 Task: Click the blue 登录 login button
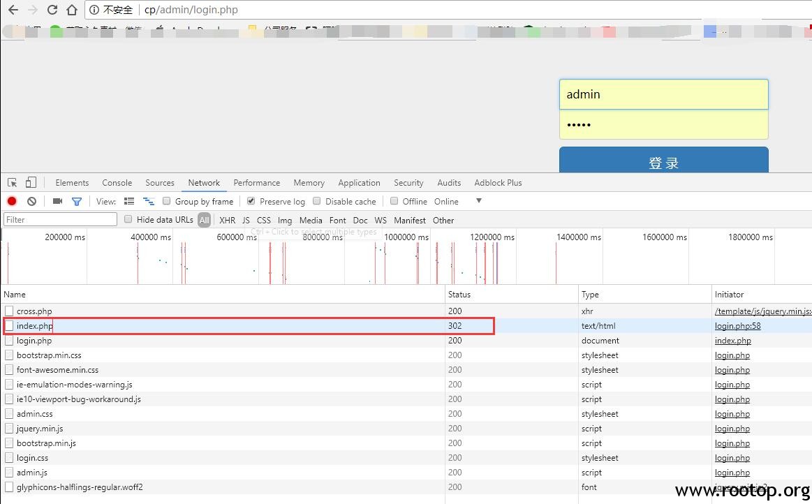tap(663, 160)
